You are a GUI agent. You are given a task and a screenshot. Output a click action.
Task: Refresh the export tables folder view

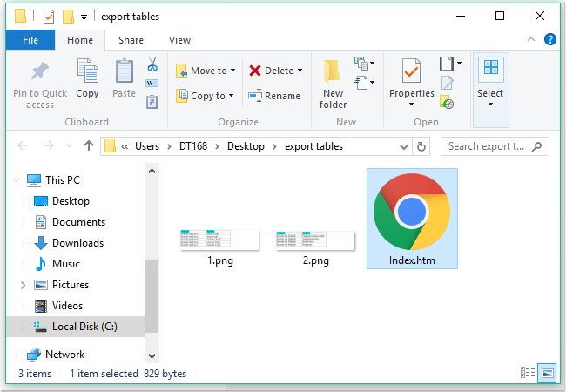pos(422,146)
